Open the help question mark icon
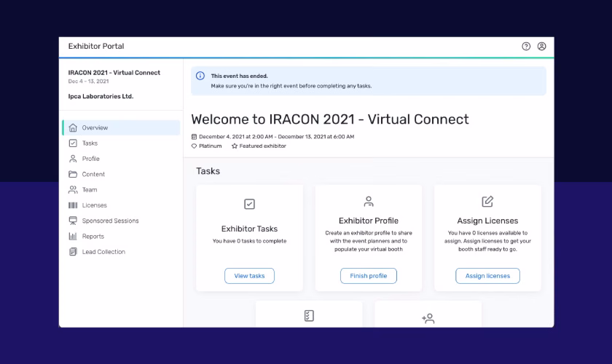 (x=526, y=47)
